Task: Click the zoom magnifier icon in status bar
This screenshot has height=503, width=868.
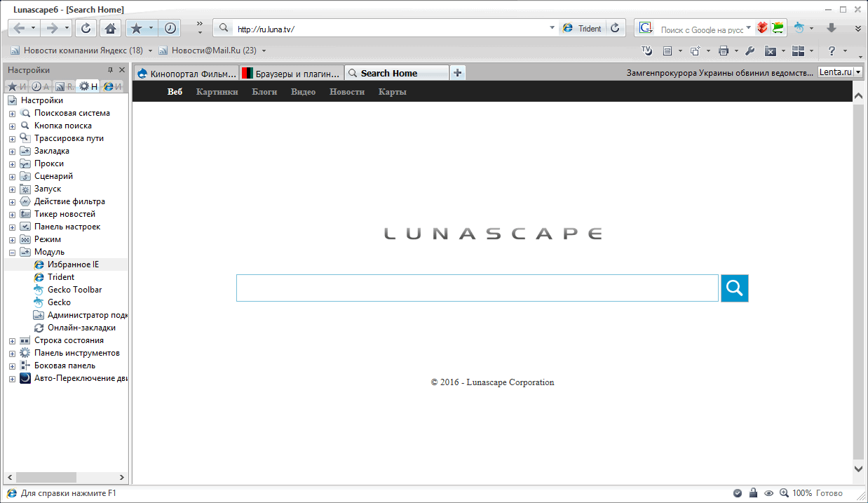Action: pyautogui.click(x=784, y=493)
